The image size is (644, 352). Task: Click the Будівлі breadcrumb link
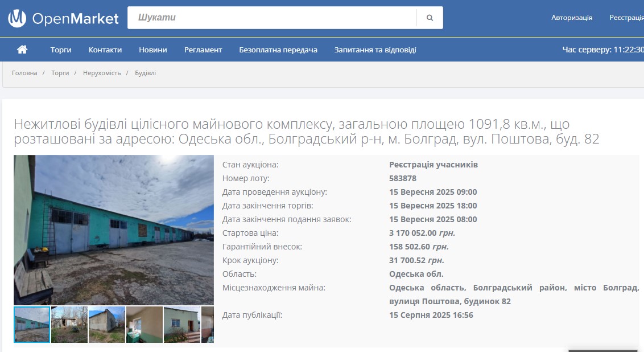click(145, 73)
